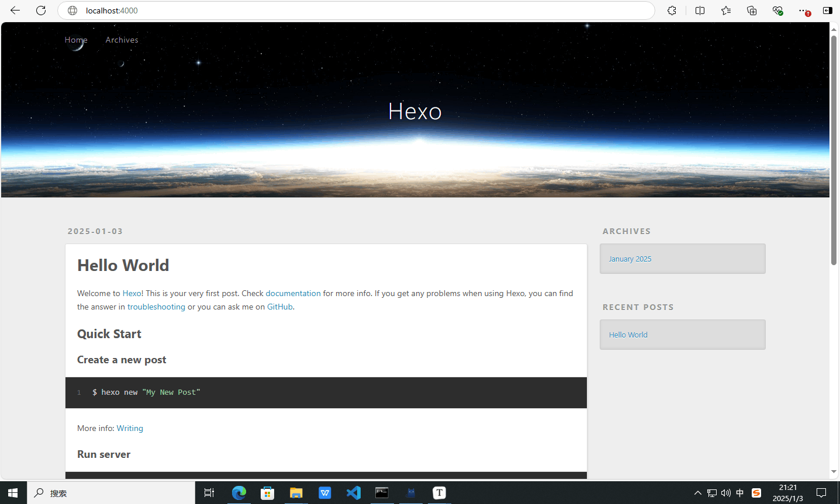Click the ARCHIVES widget title

[x=627, y=231]
